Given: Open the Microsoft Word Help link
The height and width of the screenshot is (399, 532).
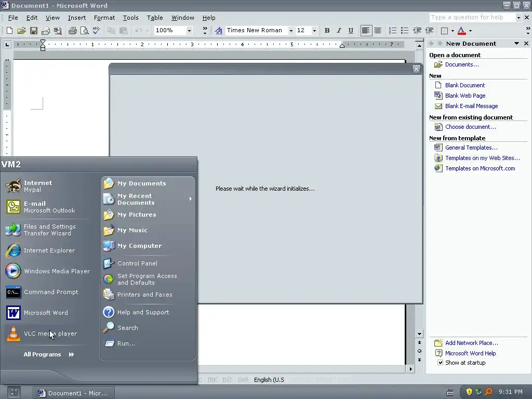Looking at the screenshot, I should click(470, 353).
